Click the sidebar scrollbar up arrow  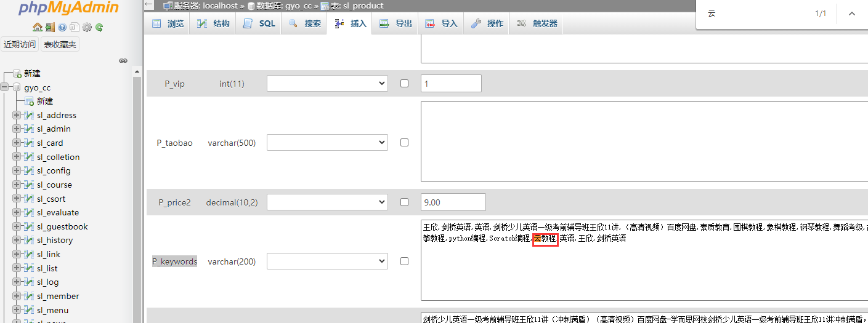coord(137,71)
